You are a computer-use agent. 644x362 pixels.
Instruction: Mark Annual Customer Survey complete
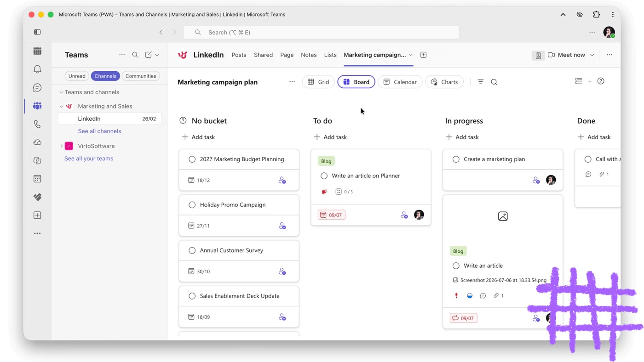192,250
